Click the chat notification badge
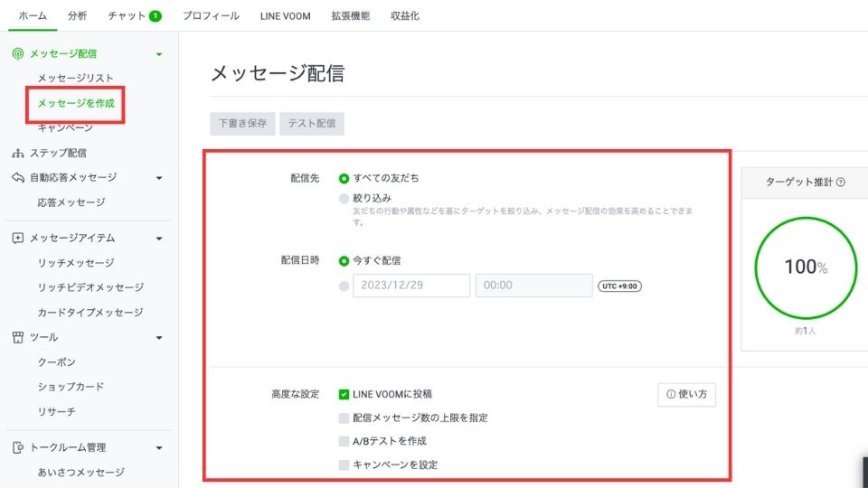The image size is (868, 488). tap(156, 16)
